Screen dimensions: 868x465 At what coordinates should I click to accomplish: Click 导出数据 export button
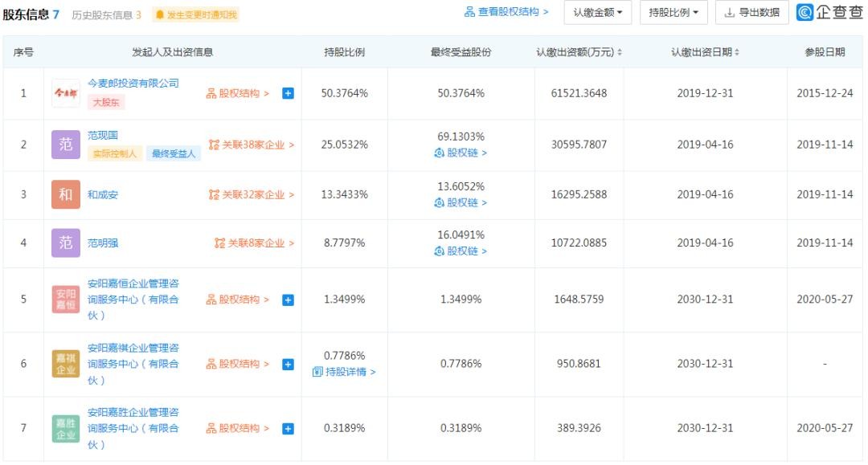[751, 13]
